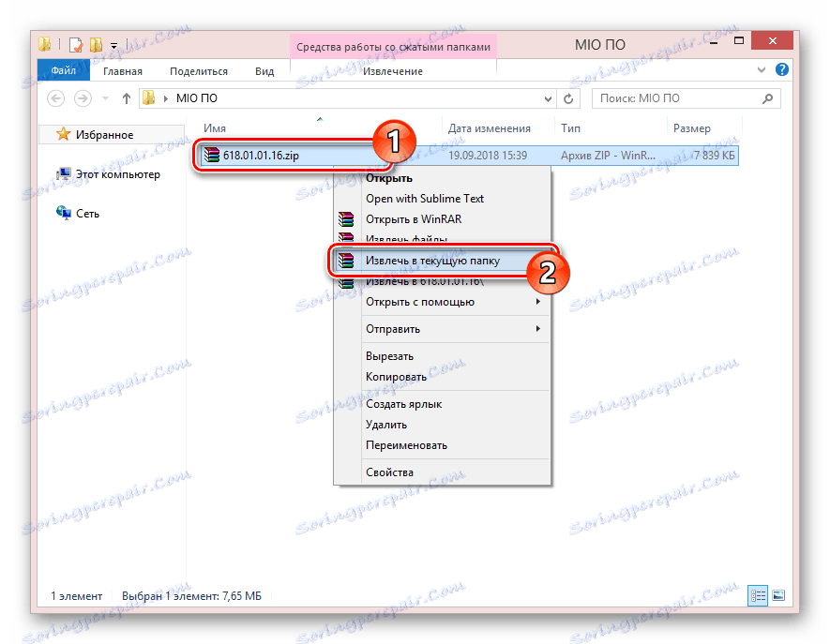This screenshot has width=830, height=644.
Task: Click the date 19.09.2018 15:39
Action: (x=488, y=156)
